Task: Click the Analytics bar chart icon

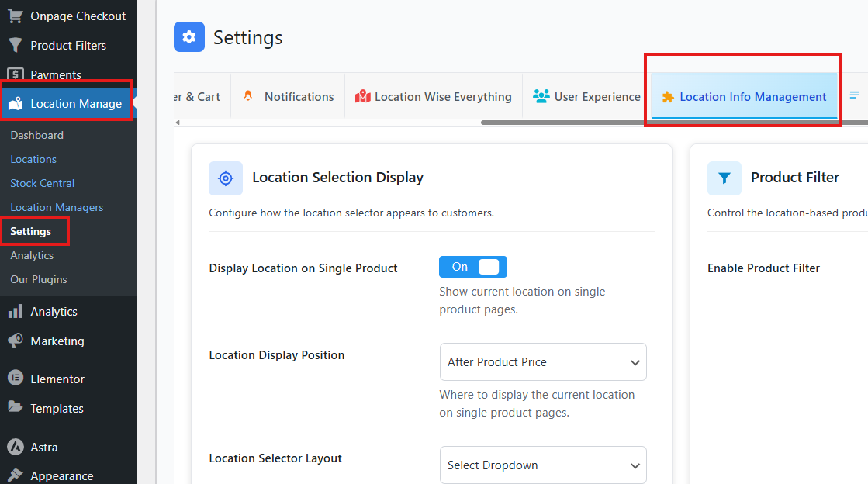Action: pyautogui.click(x=15, y=311)
